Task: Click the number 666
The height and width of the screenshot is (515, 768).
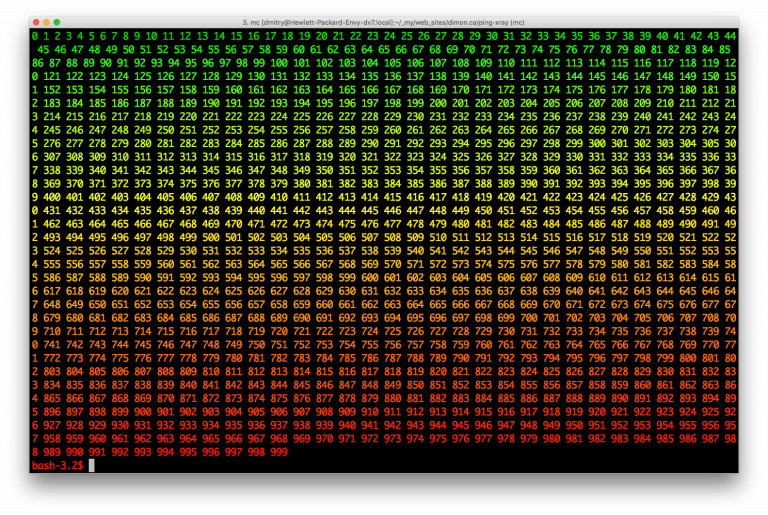Action: (x=460, y=305)
